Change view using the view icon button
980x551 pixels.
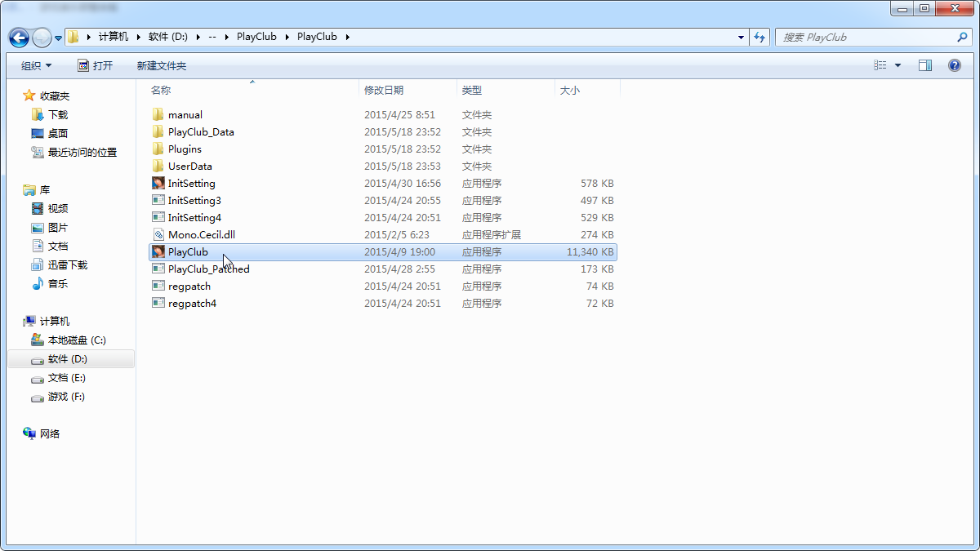(x=880, y=65)
